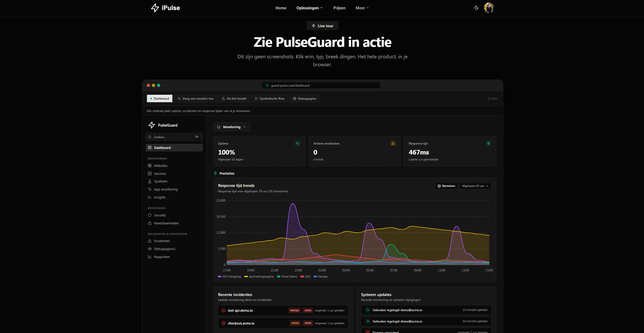
Task: Click the iPulse lightning logo icon
Action: [x=155, y=8]
